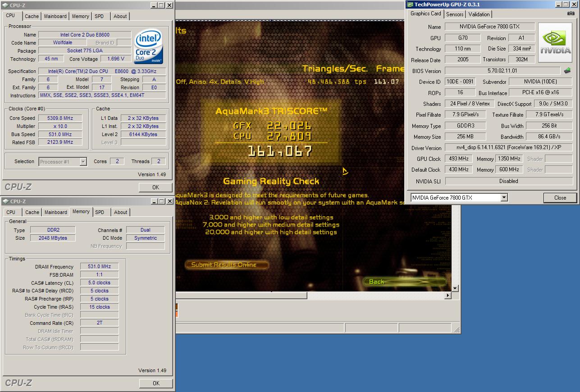Image resolution: width=580 pixels, height=392 pixels.
Task: Switch to Validation tab in GPU-Z
Action: coord(479,14)
